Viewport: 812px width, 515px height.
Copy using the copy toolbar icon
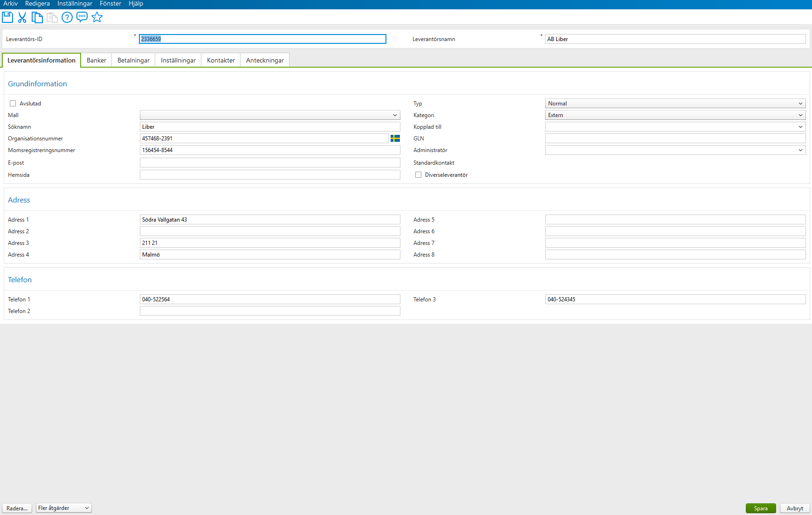coord(37,17)
